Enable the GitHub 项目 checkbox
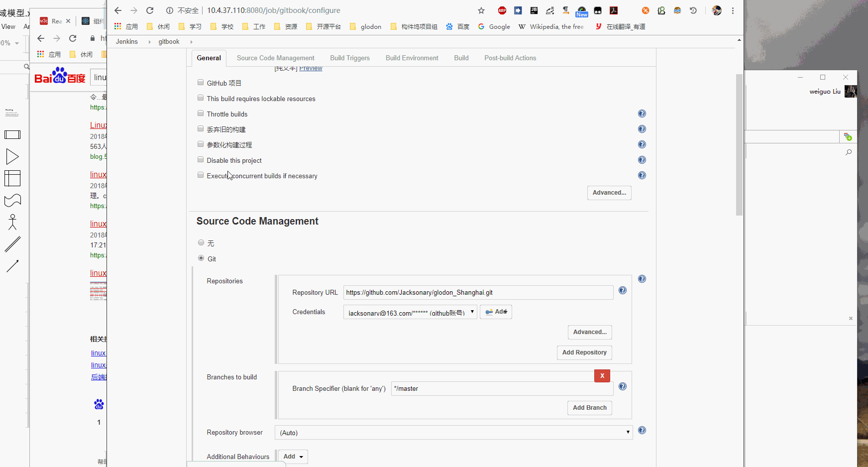Screen dimensions: 868x467 point(201,83)
